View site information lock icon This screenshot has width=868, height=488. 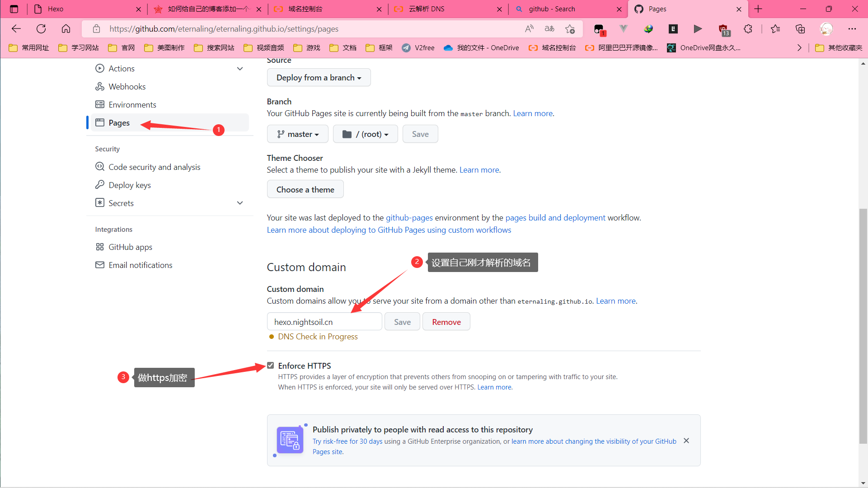(96, 29)
